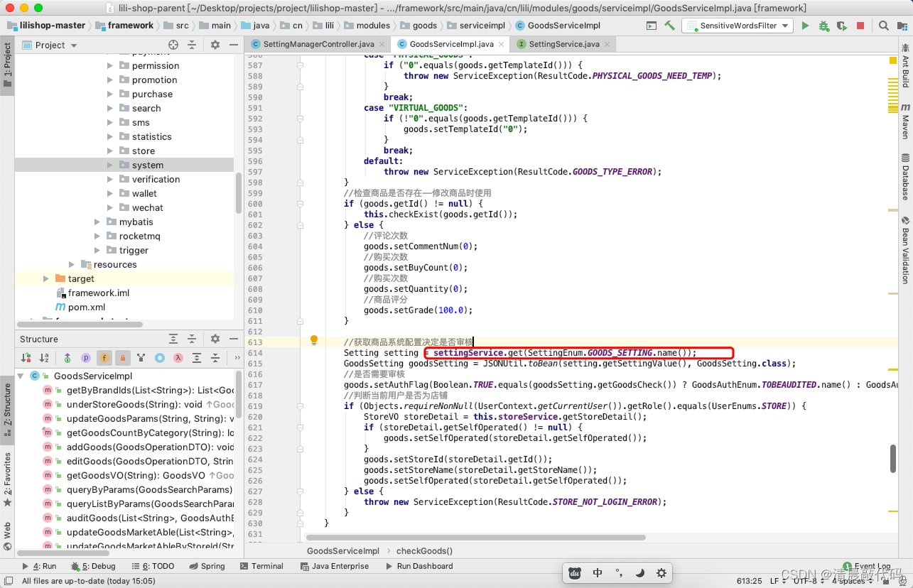
Task: Click the editor horizontal scrollbar thumb
Action: pyautogui.click(x=475, y=538)
